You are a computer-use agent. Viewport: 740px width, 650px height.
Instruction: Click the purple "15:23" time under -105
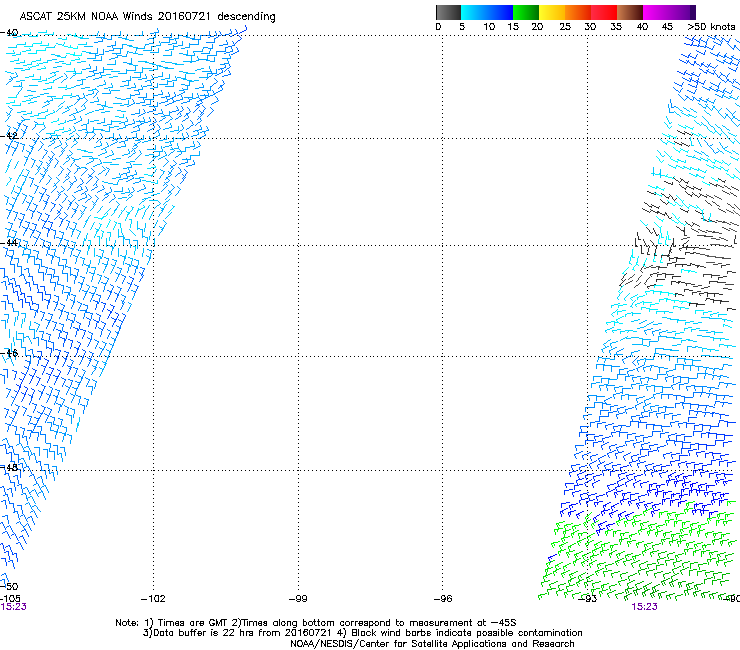(x=13, y=607)
